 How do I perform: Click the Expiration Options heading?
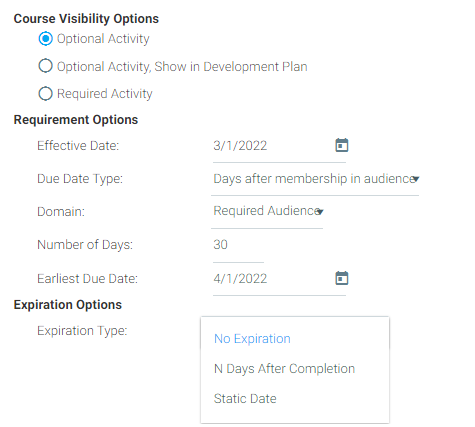68,305
